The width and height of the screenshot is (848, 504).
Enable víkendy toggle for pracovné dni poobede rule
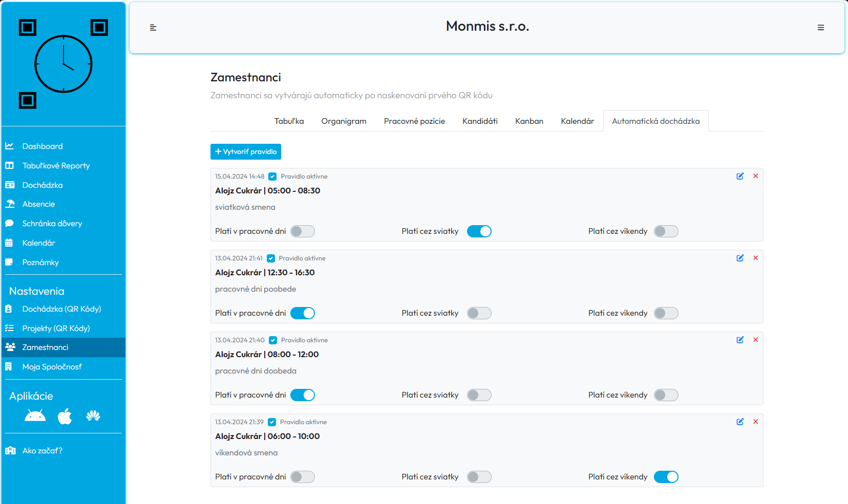(666, 313)
